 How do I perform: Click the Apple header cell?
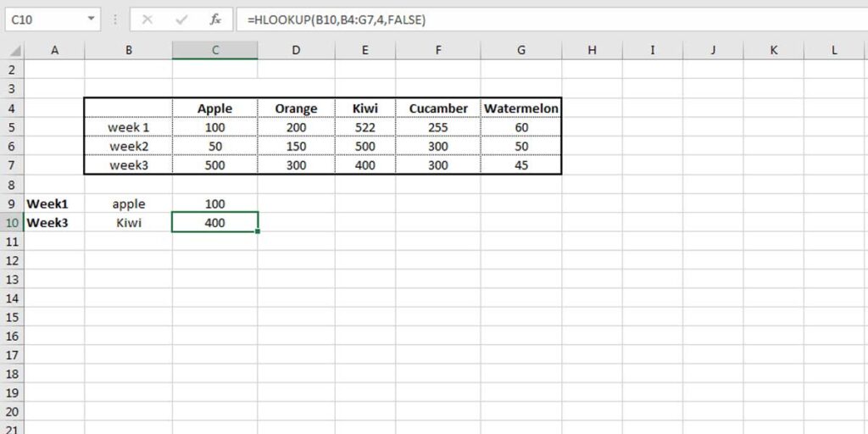coord(214,108)
